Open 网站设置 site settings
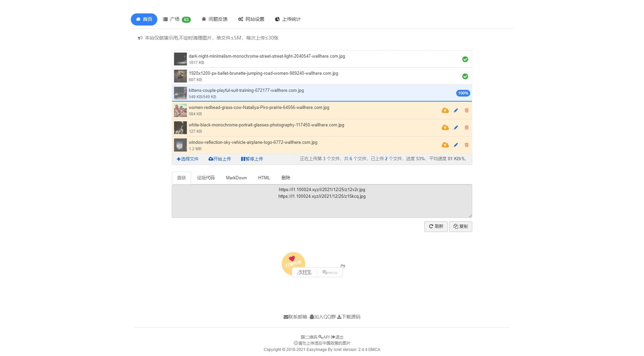This screenshot has width=644, height=356. coord(251,19)
